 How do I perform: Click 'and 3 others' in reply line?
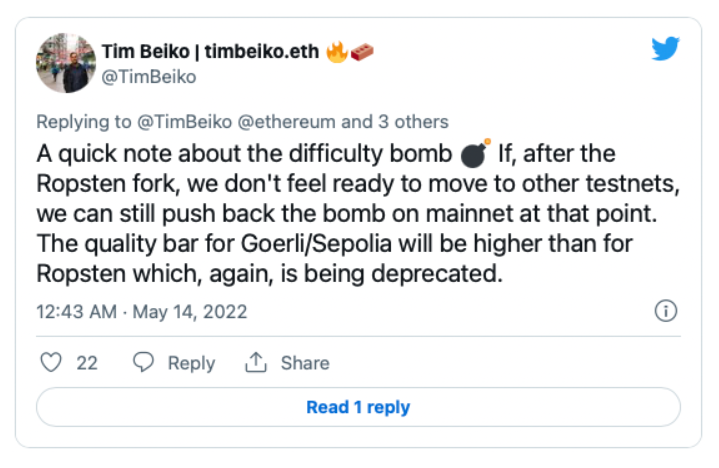395,122
